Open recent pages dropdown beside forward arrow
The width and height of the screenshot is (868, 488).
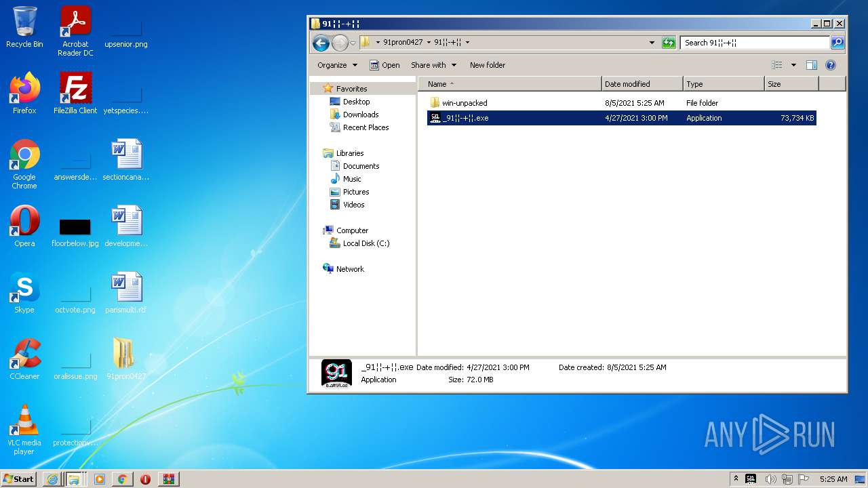[x=353, y=43]
